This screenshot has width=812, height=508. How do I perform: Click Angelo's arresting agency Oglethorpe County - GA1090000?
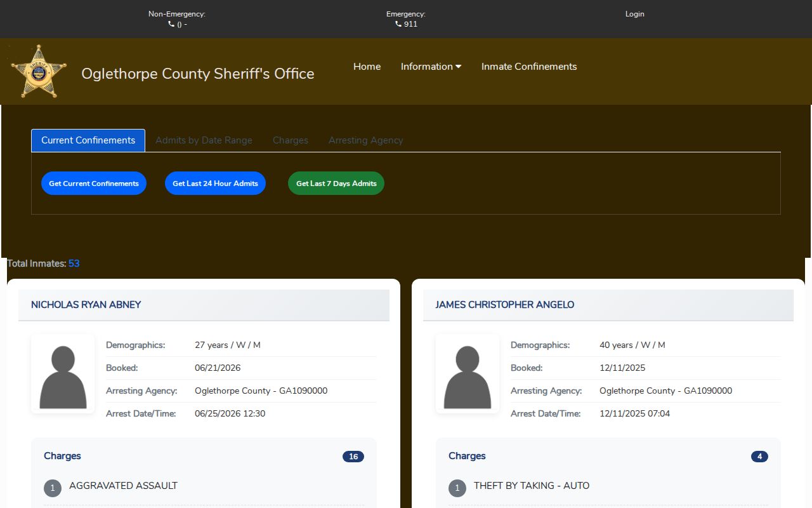(x=666, y=391)
